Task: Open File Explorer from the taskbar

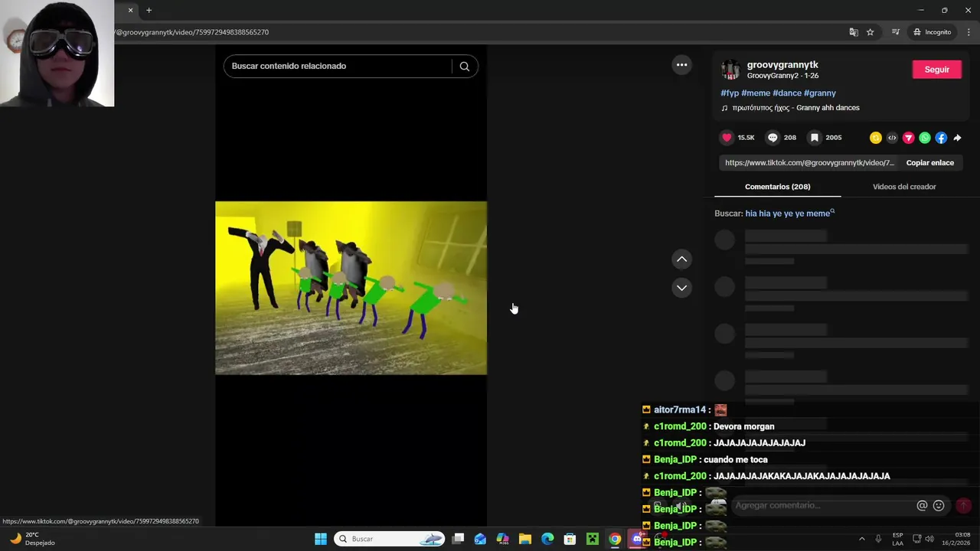Action: [524, 539]
